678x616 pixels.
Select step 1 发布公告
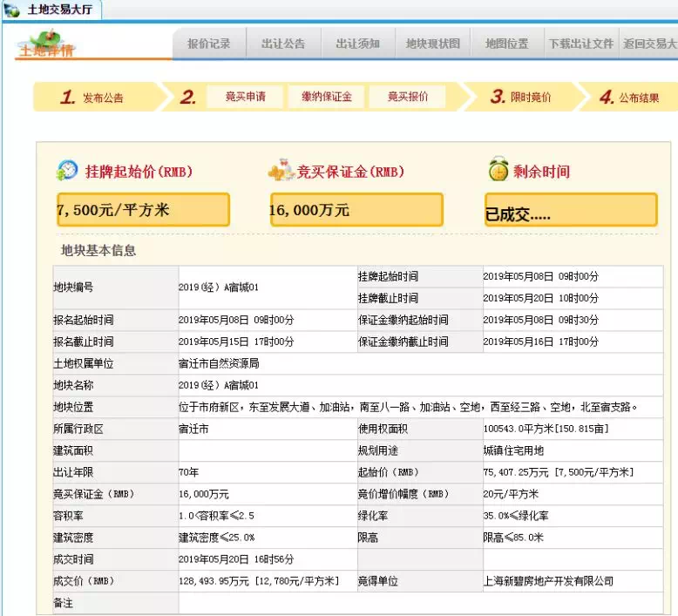pyautogui.click(x=93, y=98)
